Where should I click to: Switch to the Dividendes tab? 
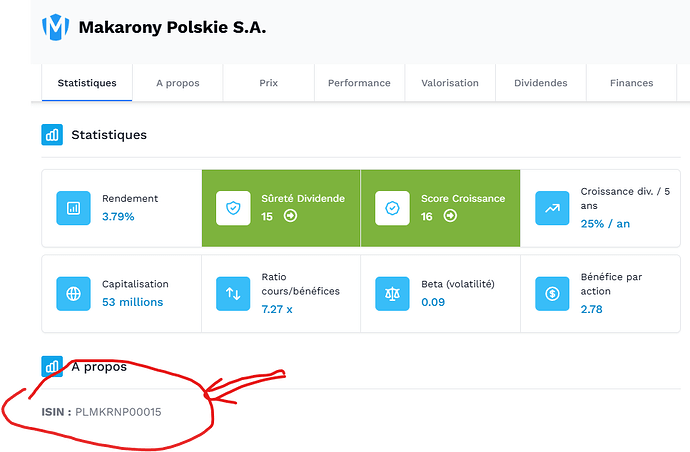(x=541, y=83)
